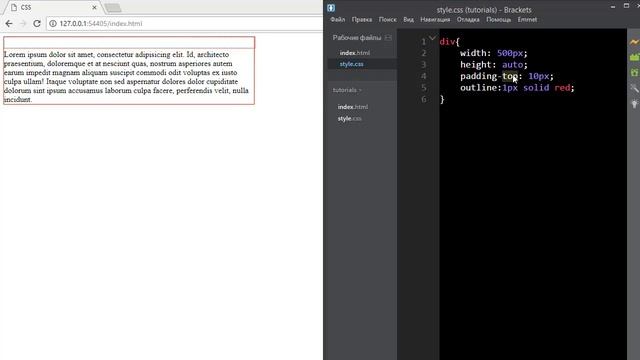640x360 pixels.
Task: Click the red color value in code
Action: (562, 87)
